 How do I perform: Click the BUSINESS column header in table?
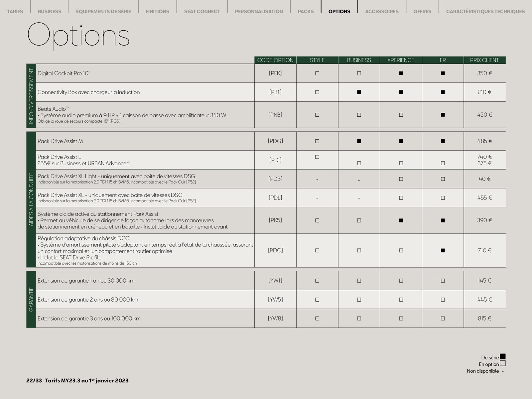[x=359, y=60]
